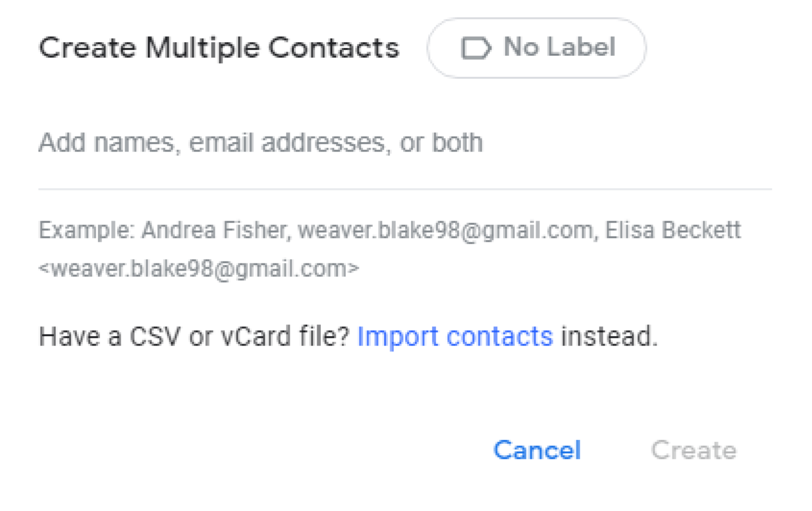This screenshot has height=511, width=812.
Task: Click the greyed-out Create button
Action: [693, 450]
